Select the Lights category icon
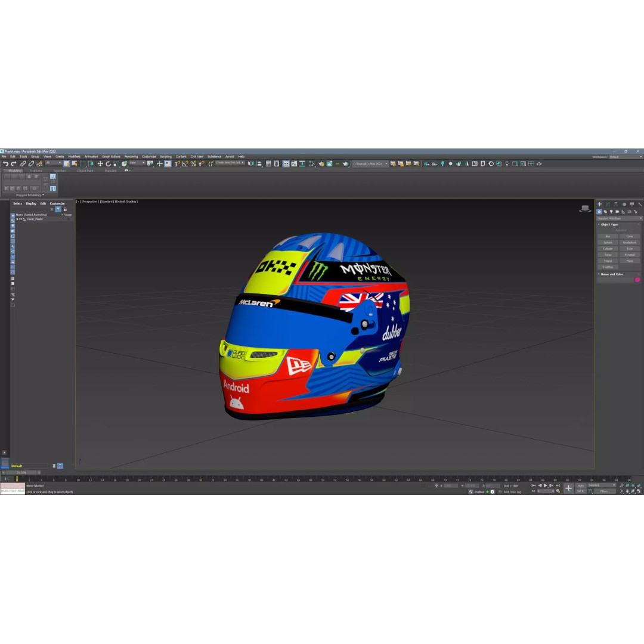This screenshot has height=644, width=644. (x=611, y=212)
